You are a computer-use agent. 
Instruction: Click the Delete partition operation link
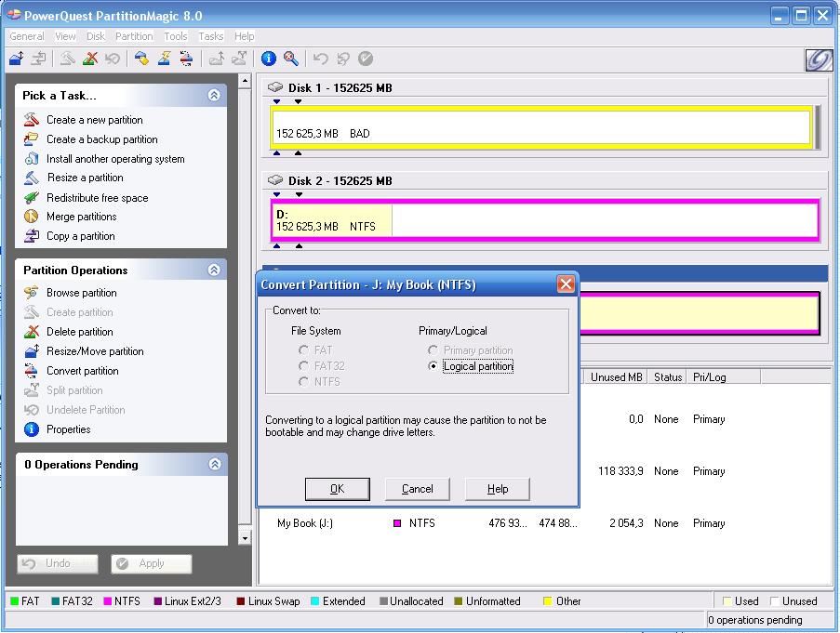click(80, 332)
